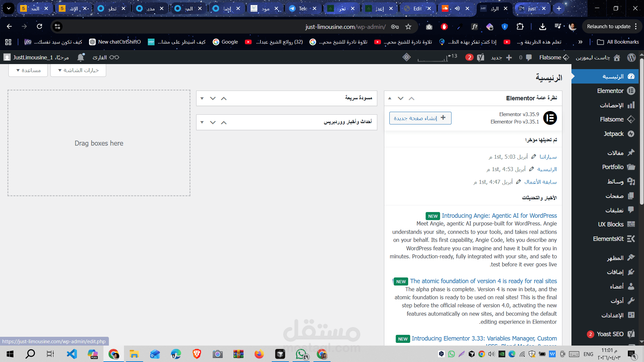The height and width of the screenshot is (362, 644).
Task: Switch to the Tele browser tab
Action: (x=303, y=8)
